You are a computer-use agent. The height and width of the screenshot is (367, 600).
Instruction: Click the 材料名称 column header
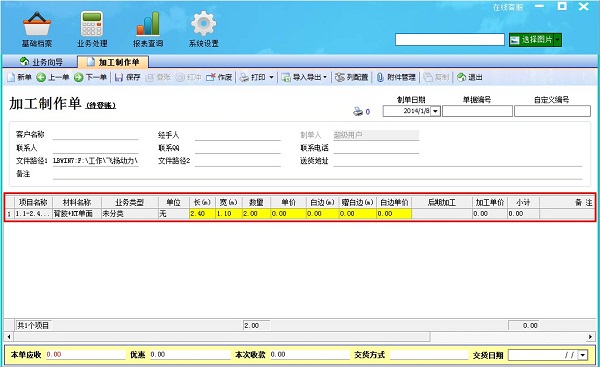pos(77,202)
